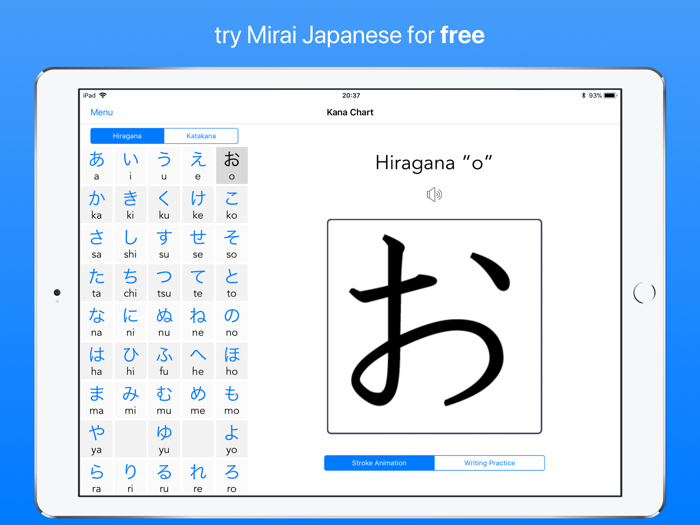View the も (mo) kana
Image resolution: width=700 pixels, height=525 pixels.
pos(232,400)
